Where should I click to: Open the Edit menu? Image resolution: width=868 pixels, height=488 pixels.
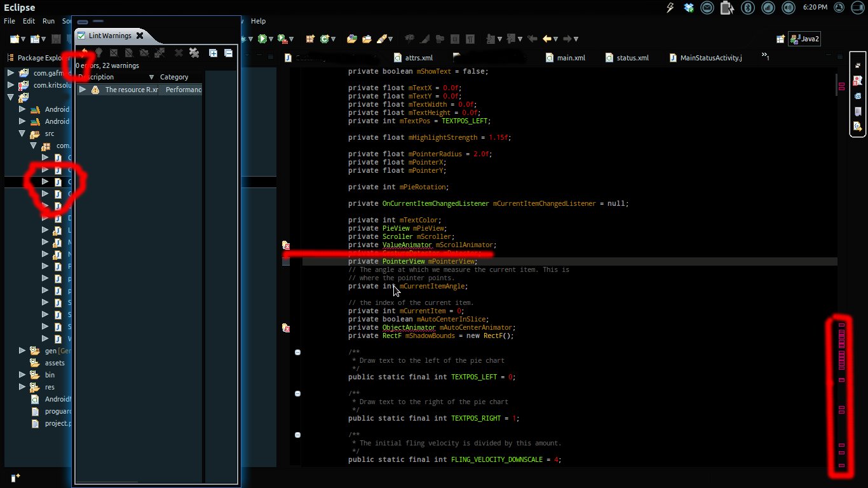tap(29, 21)
